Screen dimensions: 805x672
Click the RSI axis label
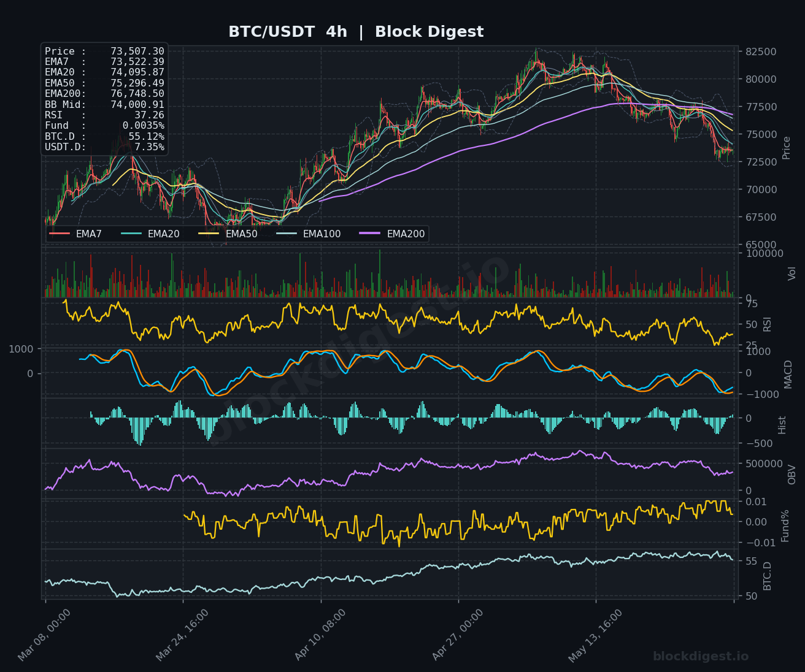(x=767, y=324)
